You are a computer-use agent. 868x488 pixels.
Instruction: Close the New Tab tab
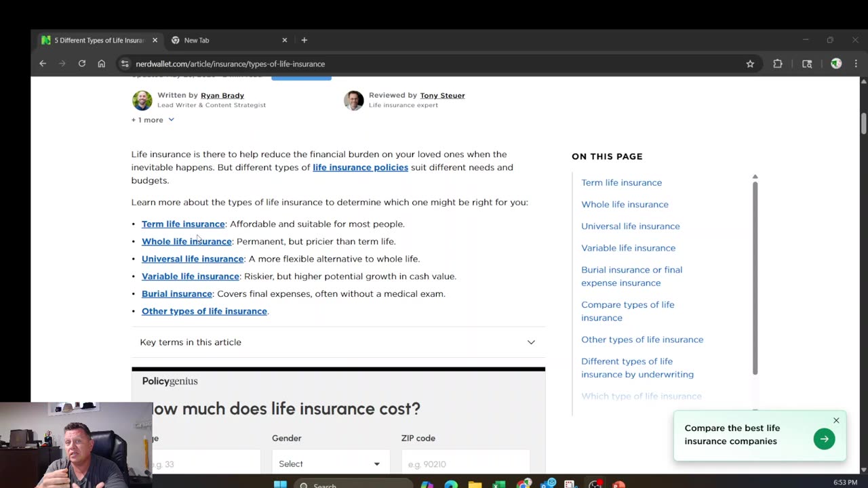tap(285, 40)
